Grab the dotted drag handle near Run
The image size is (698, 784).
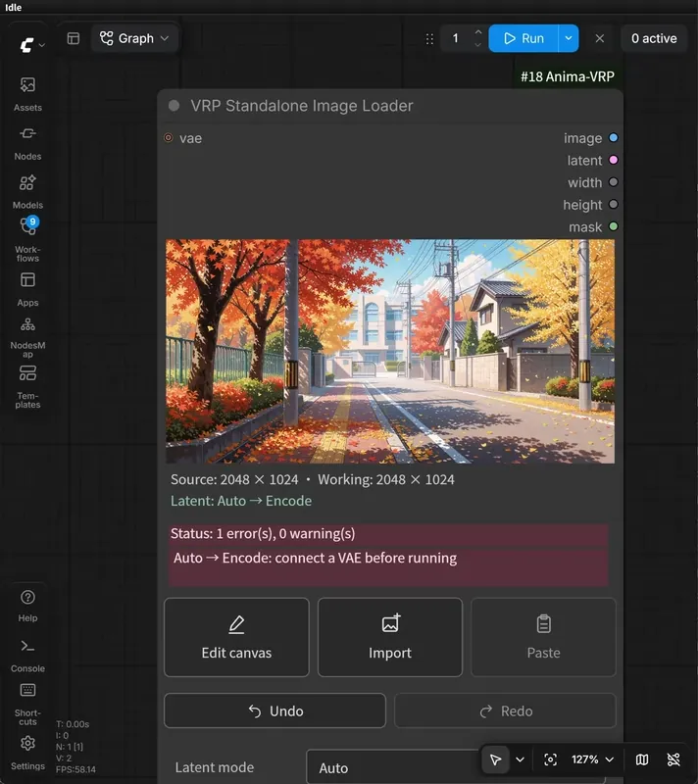(x=429, y=39)
